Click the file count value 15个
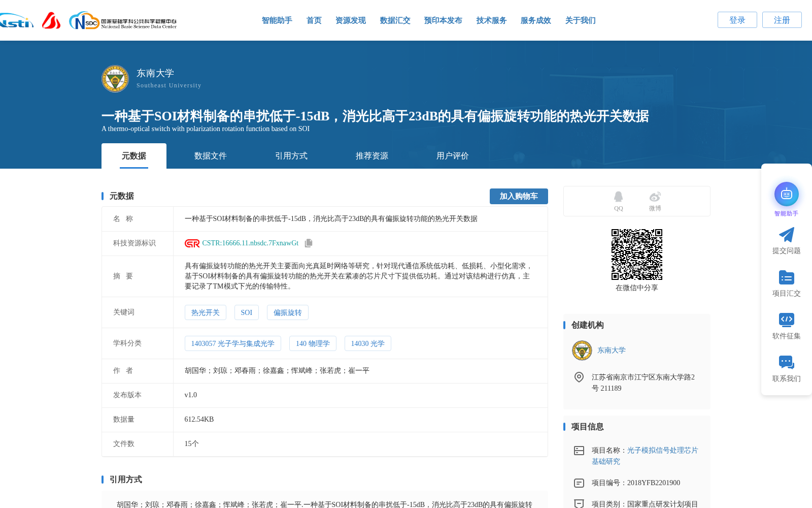 (191, 444)
